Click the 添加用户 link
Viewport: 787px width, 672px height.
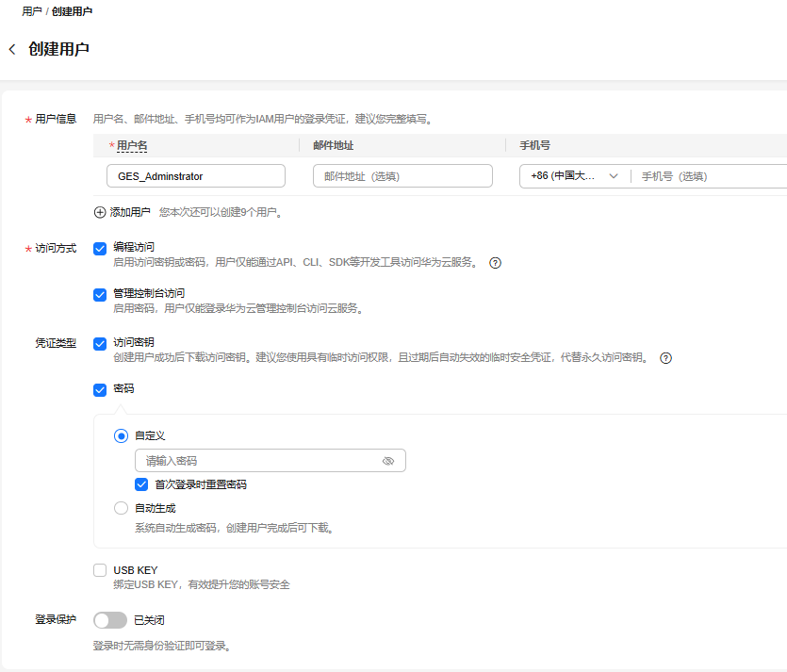click(x=130, y=212)
